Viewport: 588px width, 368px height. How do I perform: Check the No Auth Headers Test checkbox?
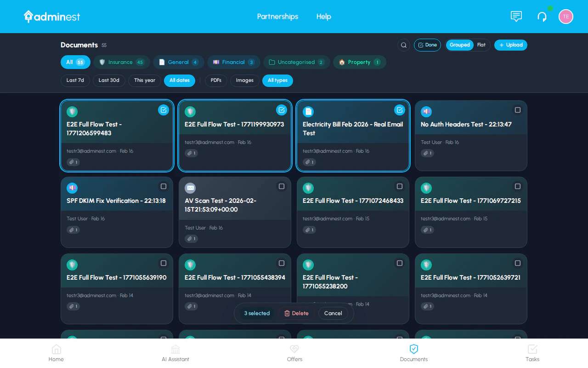[x=518, y=110]
